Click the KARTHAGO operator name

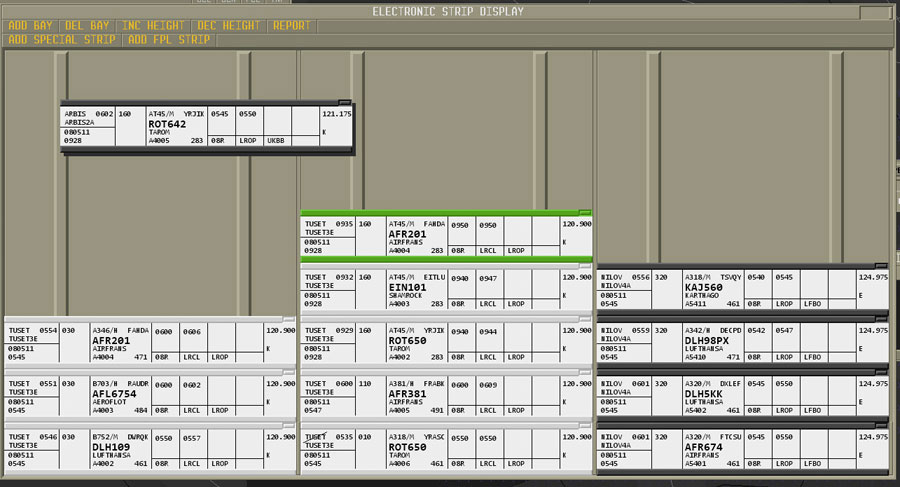tap(701, 295)
